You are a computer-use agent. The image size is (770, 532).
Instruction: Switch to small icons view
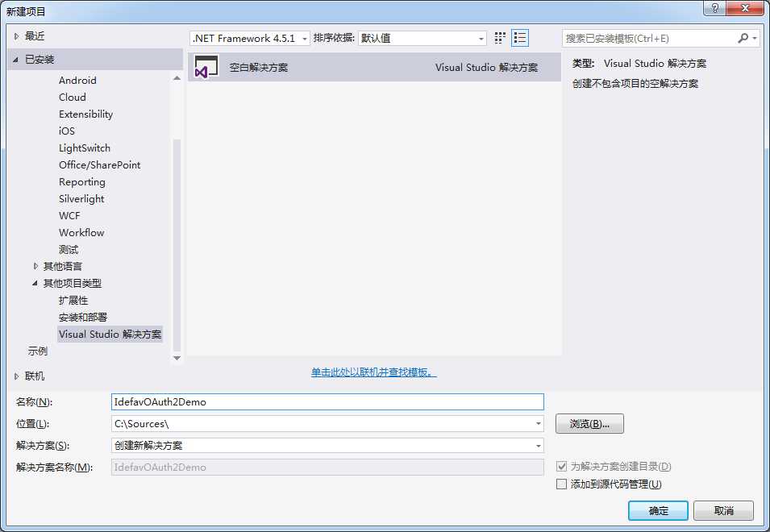500,38
